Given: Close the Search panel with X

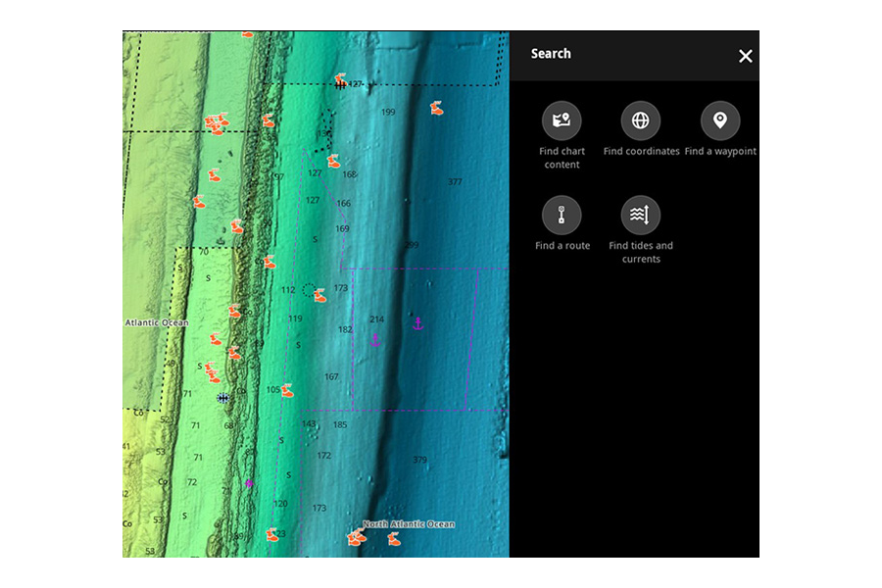Looking at the screenshot, I should [x=746, y=56].
